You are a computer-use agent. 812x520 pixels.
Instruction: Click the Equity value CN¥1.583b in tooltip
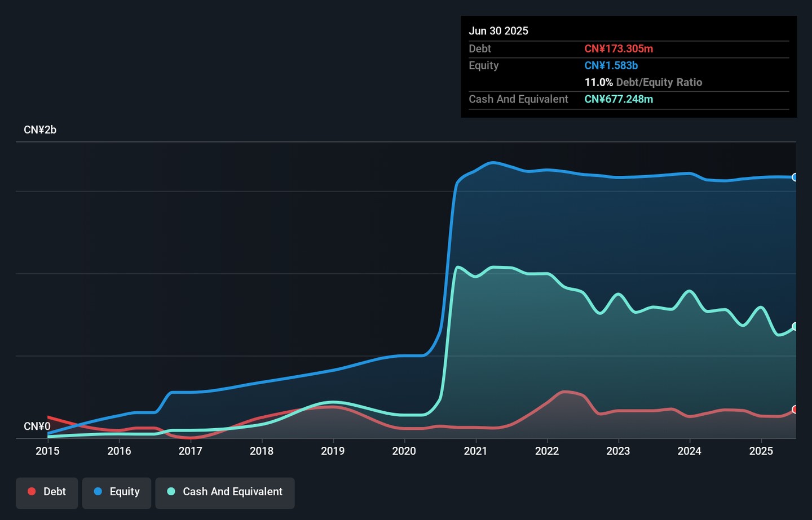611,66
